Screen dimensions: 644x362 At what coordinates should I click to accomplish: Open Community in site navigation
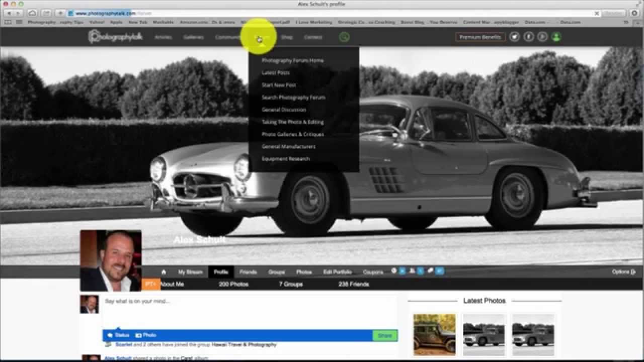pyautogui.click(x=228, y=37)
